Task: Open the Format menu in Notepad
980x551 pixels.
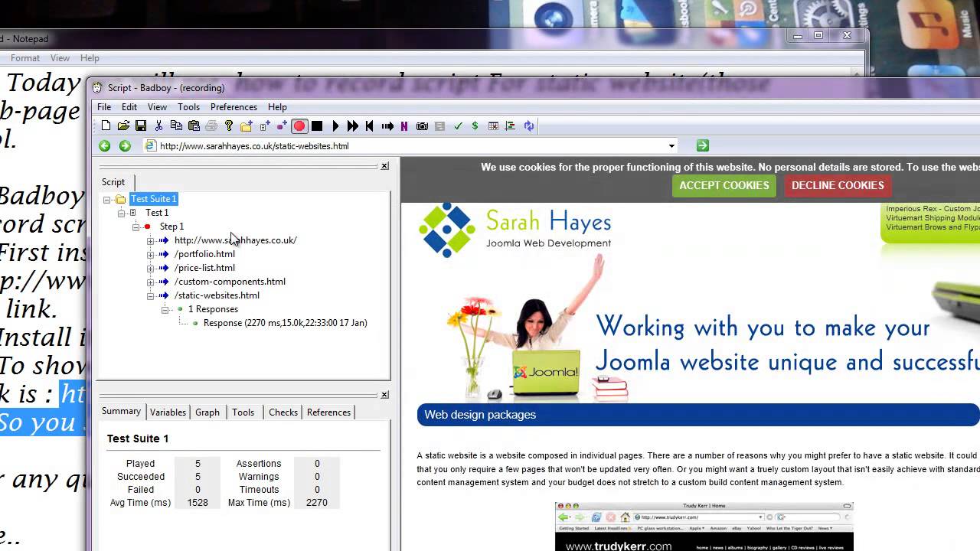Action: [24, 58]
